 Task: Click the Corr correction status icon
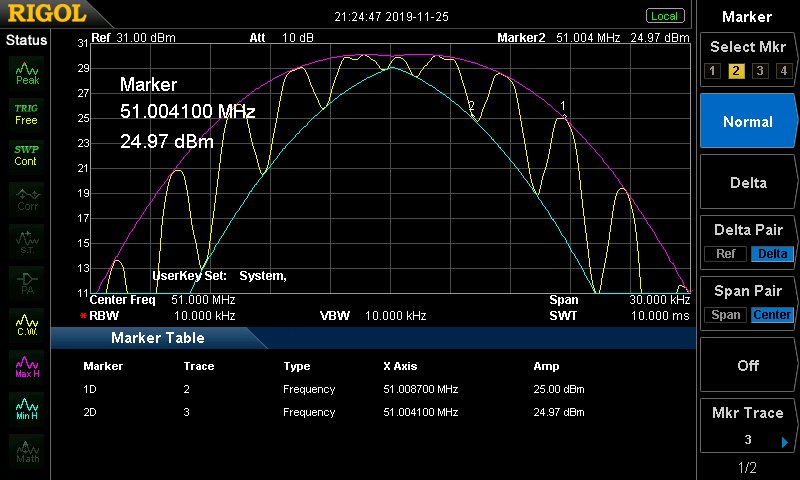26,197
